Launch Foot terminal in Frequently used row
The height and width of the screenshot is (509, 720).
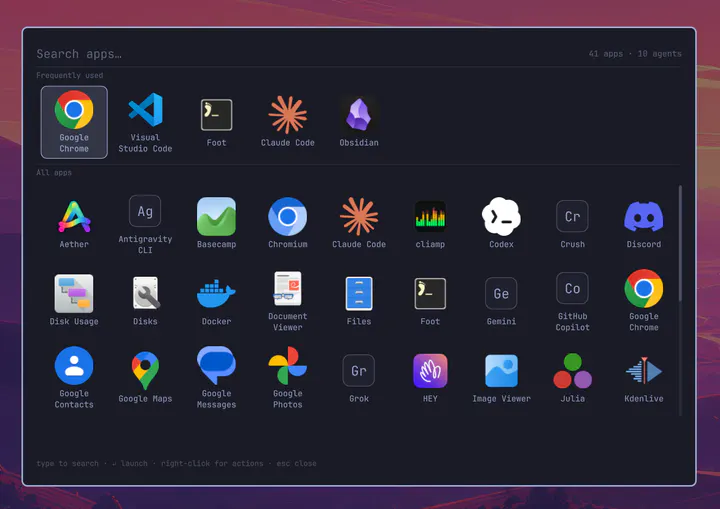coord(216,122)
